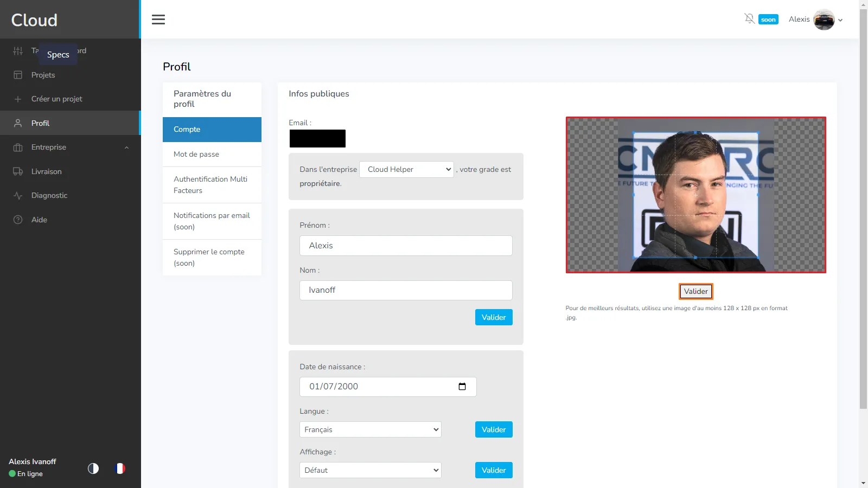Screen dimensions: 868x488
Task: Toggle the dark mode theme switch
Action: point(93,468)
